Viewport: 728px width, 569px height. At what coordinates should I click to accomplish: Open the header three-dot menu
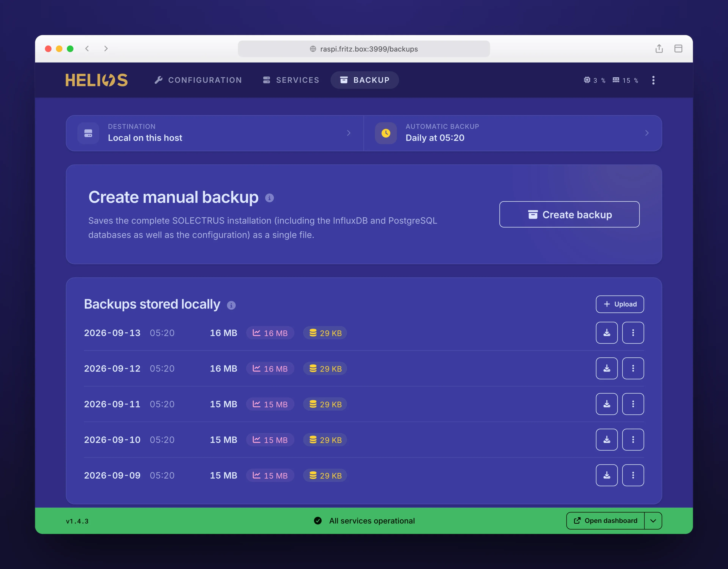coord(653,80)
